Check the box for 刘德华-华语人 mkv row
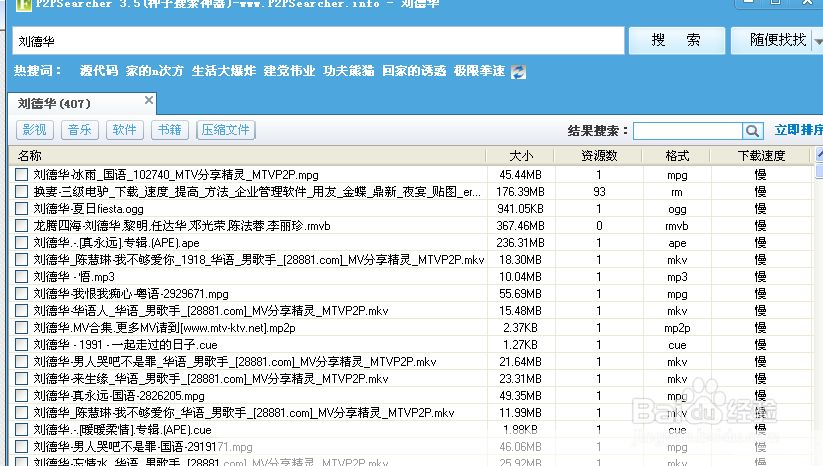 tap(22, 311)
